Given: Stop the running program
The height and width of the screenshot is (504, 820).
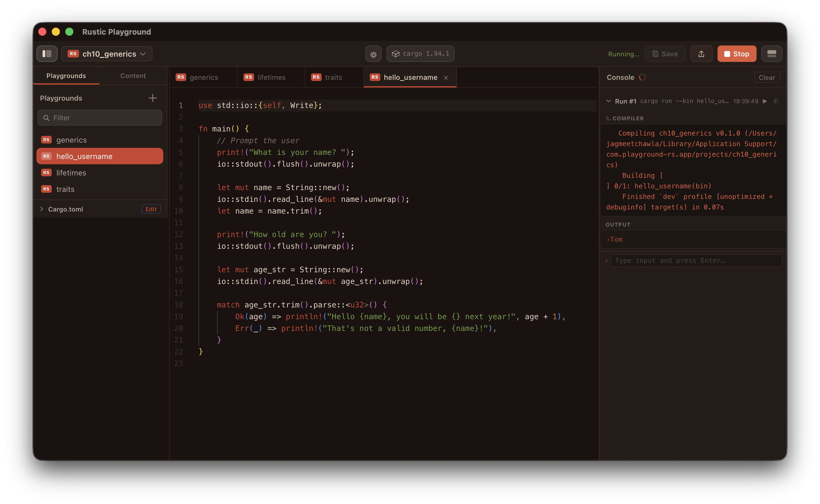Looking at the screenshot, I should click(737, 54).
